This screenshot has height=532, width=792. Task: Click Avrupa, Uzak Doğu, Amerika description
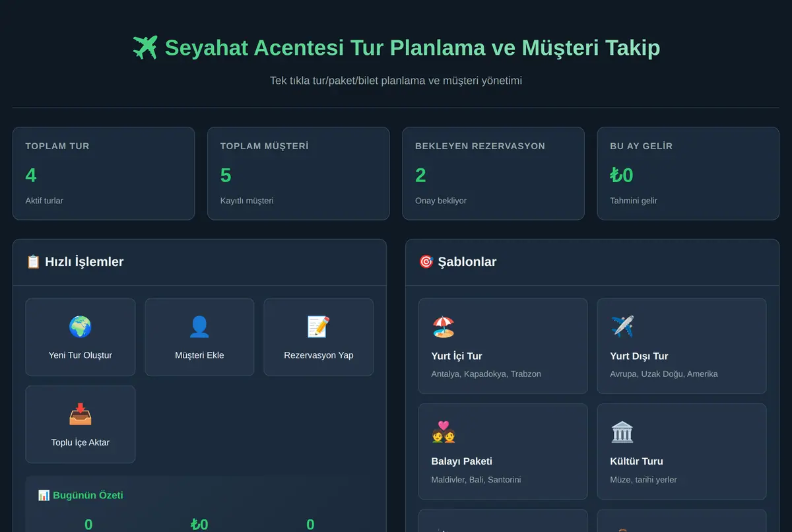point(664,374)
